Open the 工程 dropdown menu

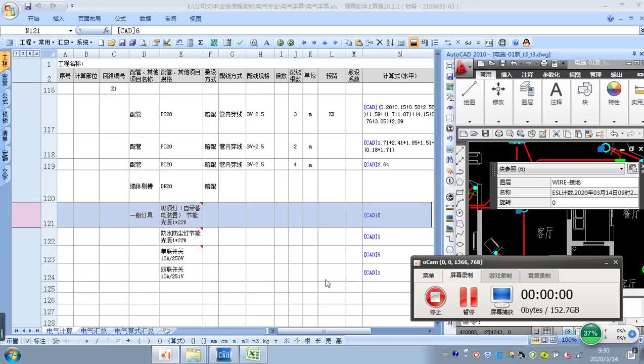click(x=27, y=42)
